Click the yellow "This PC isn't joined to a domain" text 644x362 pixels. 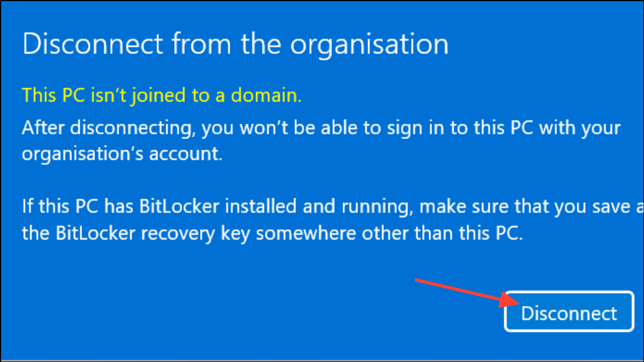point(162,95)
